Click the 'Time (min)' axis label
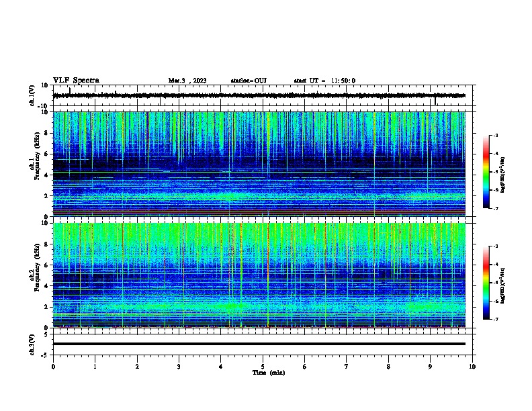This screenshot has height=411, width=532. coord(269,373)
